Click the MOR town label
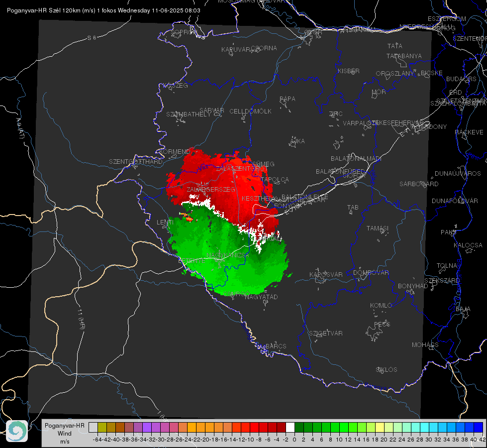The width and height of the screenshot is (487, 448). pyautogui.click(x=379, y=92)
